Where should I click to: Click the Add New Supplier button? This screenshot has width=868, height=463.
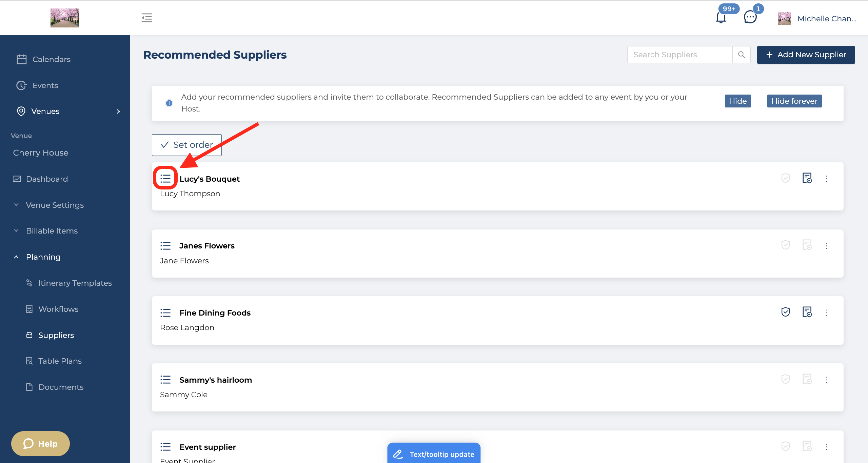[806, 55]
